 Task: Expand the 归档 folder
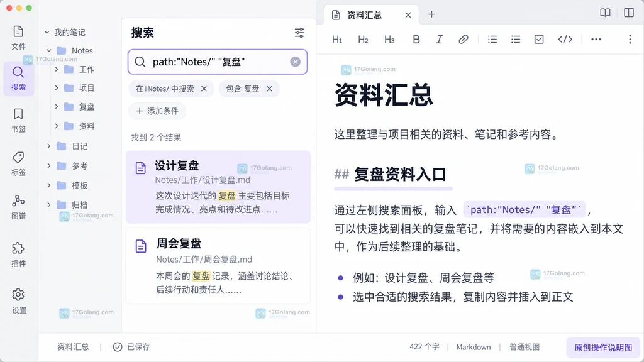(49, 204)
